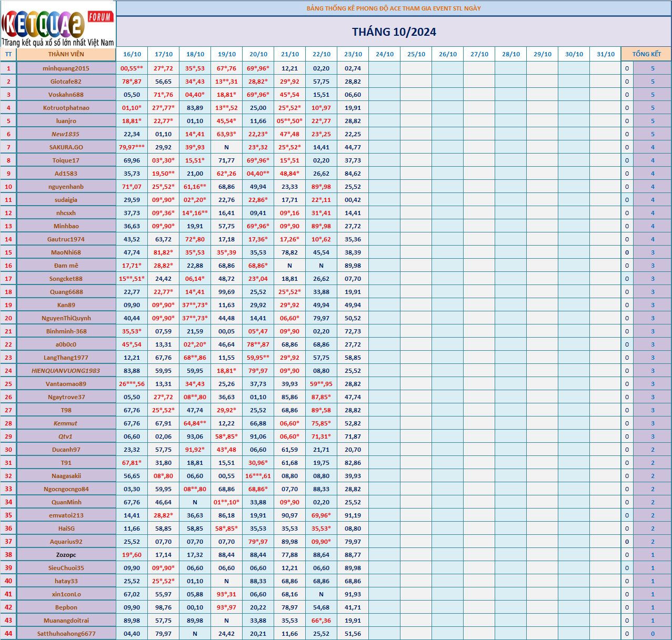672x640 pixels.
Task: Click cell 26***,56 in Vantaomao89 row
Action: click(x=132, y=384)
